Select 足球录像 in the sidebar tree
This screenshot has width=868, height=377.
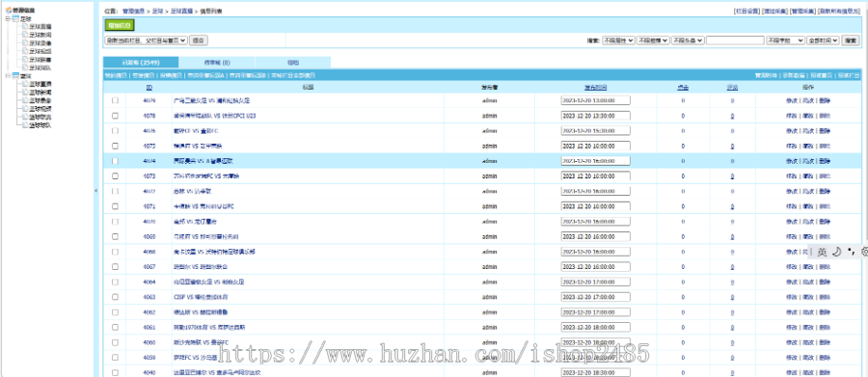(x=41, y=42)
